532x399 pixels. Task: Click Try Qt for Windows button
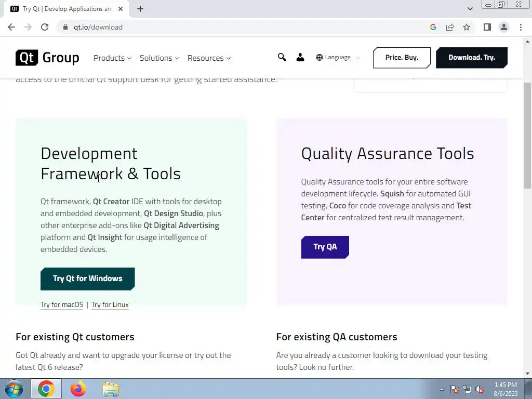pyautogui.click(x=87, y=279)
